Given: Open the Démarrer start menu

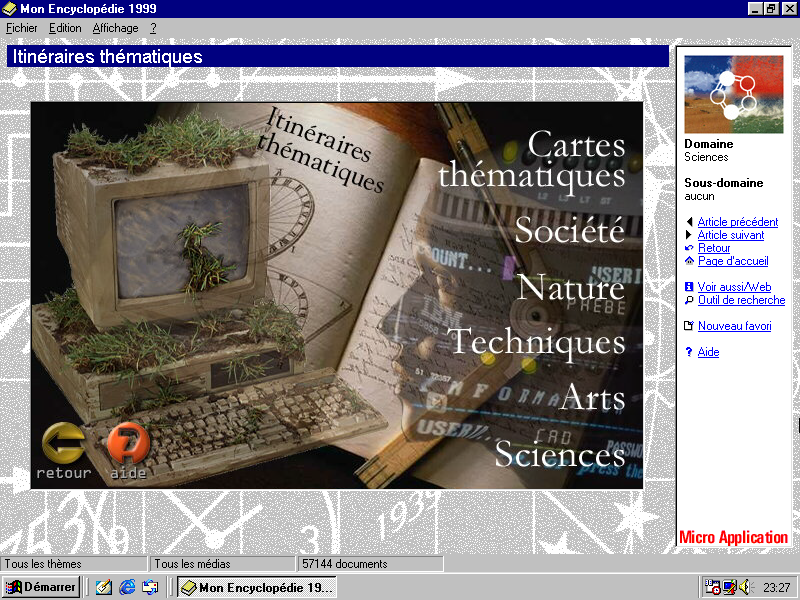Looking at the screenshot, I should 41,587.
